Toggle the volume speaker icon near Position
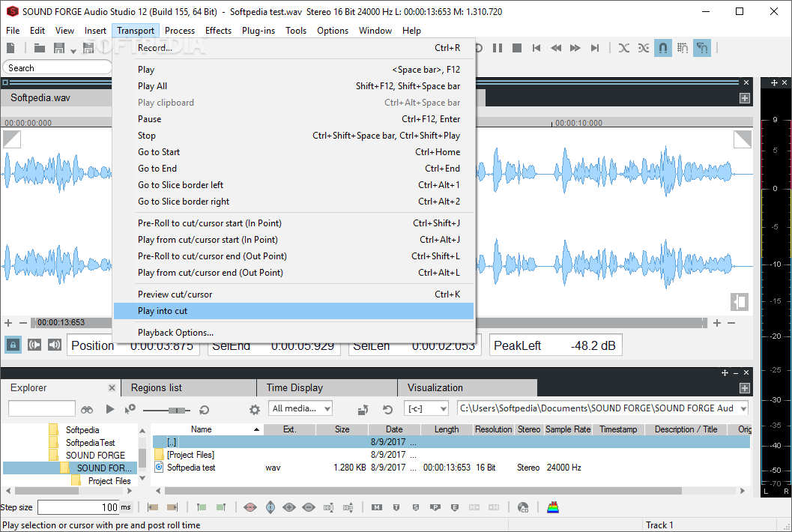The height and width of the screenshot is (532, 792). click(54, 345)
